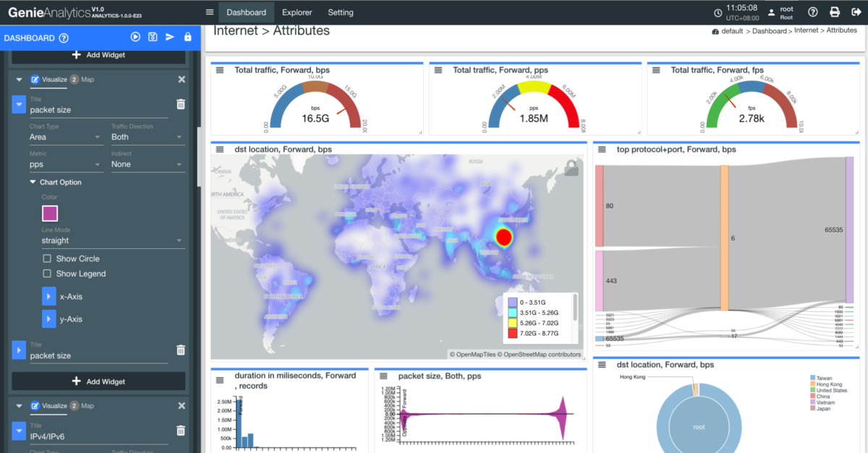Enable the Show Legend option

coord(45,274)
